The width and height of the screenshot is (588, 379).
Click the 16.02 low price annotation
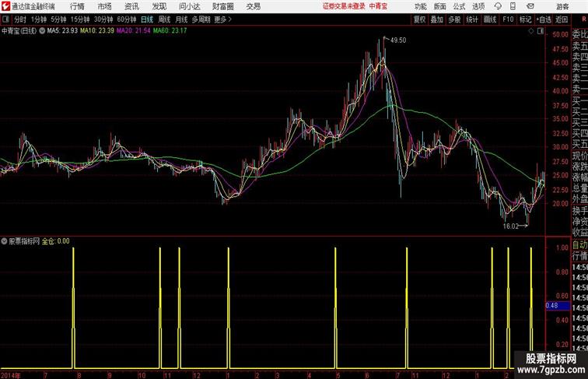510,226
